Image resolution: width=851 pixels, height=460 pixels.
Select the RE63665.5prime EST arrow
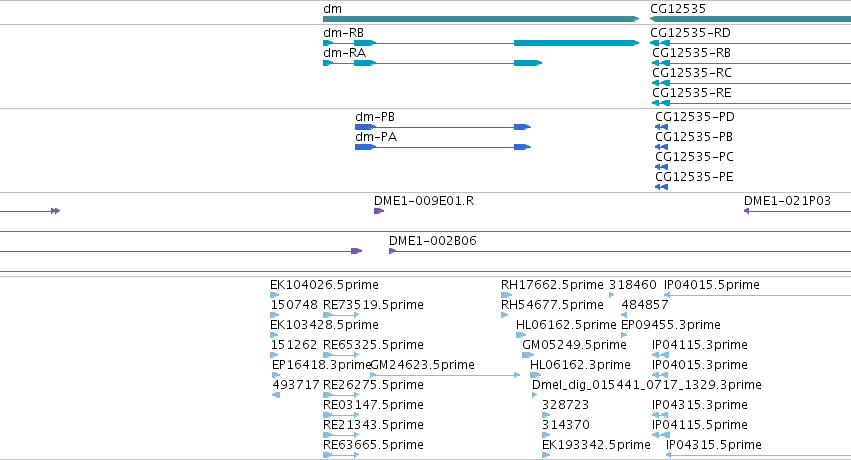coord(341,455)
